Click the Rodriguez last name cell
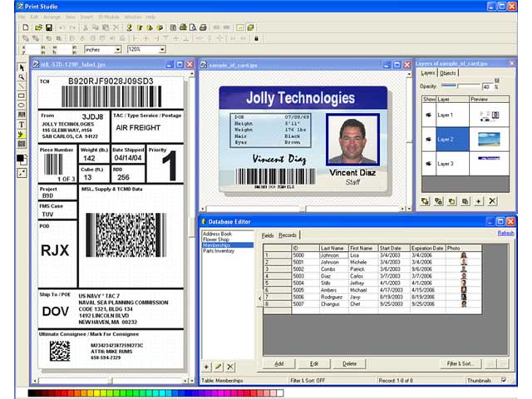 (334, 297)
